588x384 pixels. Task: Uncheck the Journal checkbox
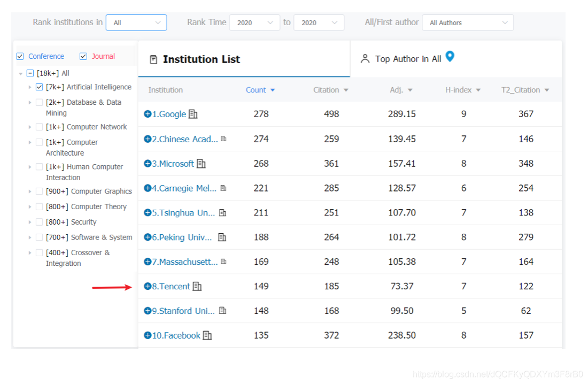coord(83,56)
